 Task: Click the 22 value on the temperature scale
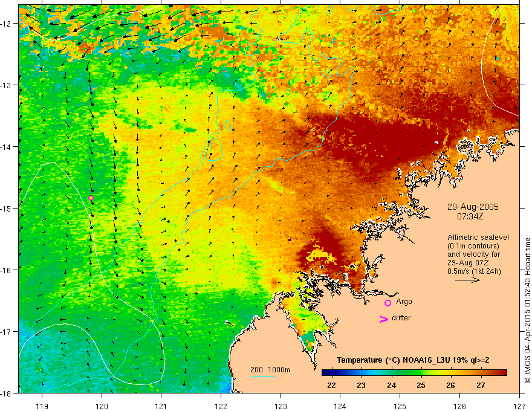331,385
